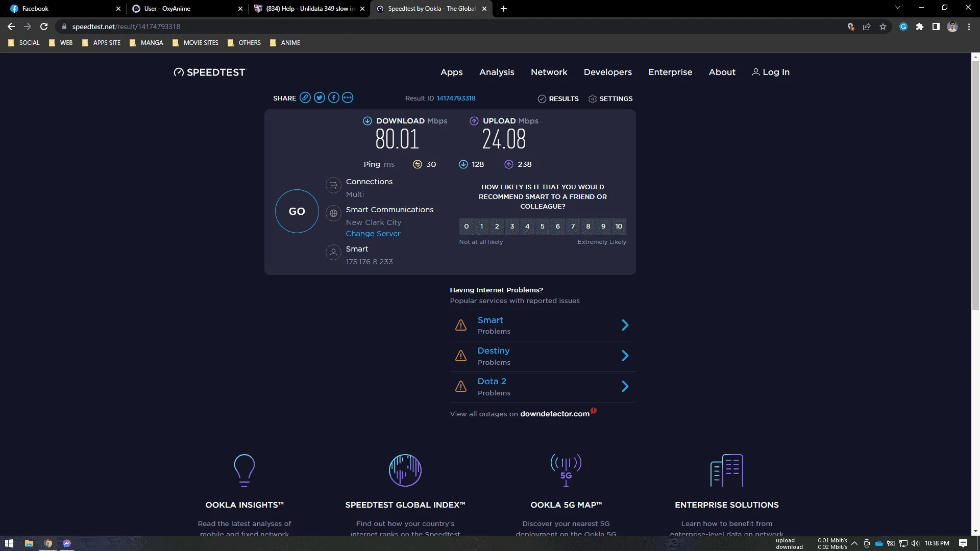The image size is (980, 551).
Task: Reload the page in Chrome
Action: [x=44, y=27]
